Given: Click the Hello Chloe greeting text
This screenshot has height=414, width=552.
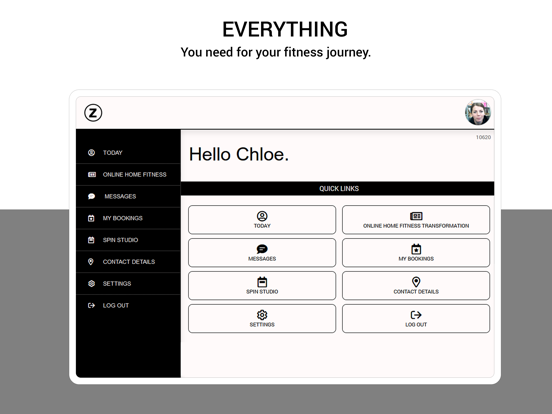Looking at the screenshot, I should [x=239, y=155].
